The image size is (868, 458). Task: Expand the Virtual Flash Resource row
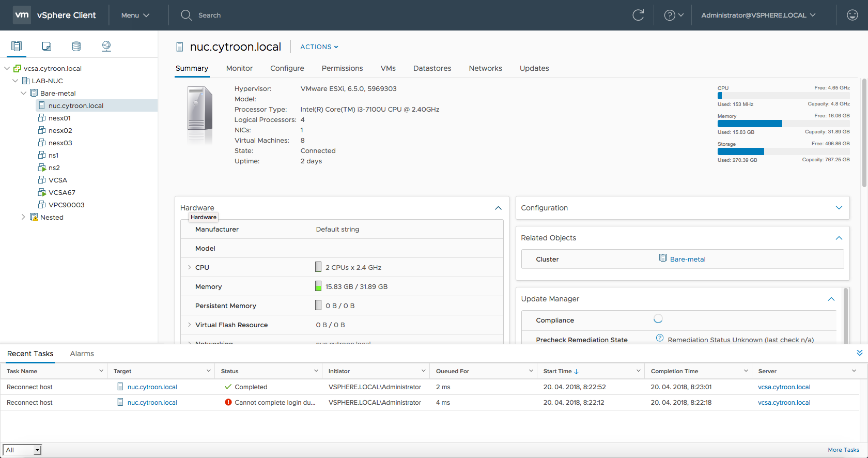coord(190,325)
